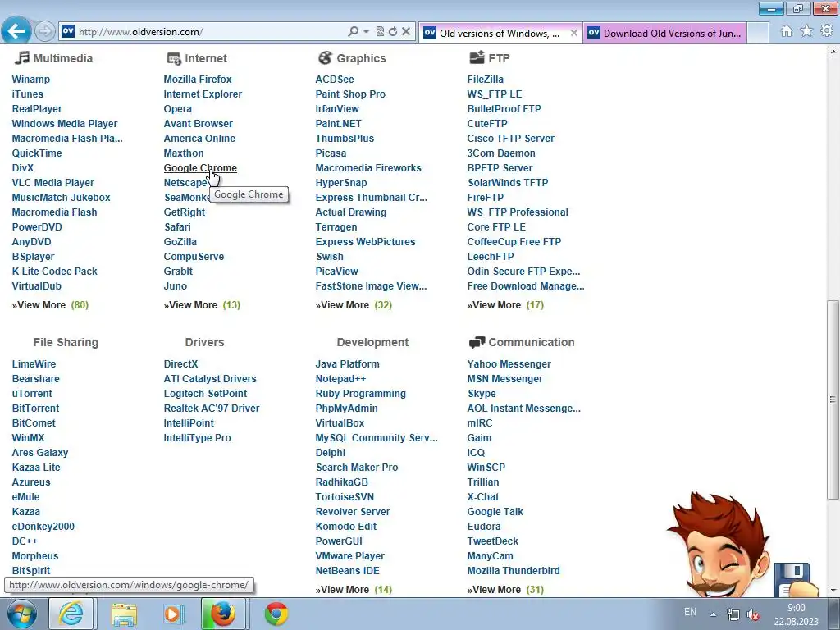Close the 'Old versions of Windows' tab
840x630 pixels.
coord(573,33)
